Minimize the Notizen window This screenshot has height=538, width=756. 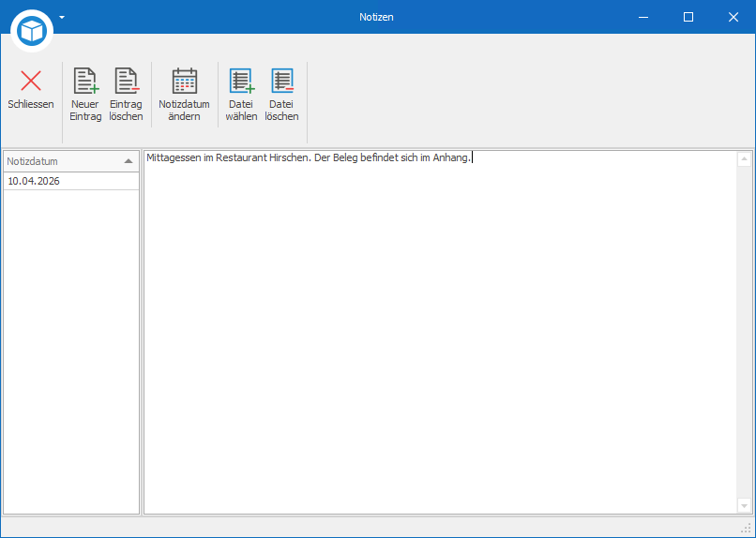pyautogui.click(x=643, y=17)
